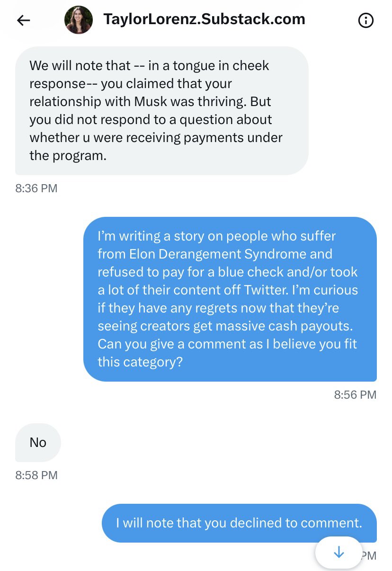
Task: Open conversation info icon
Action: 366,20
